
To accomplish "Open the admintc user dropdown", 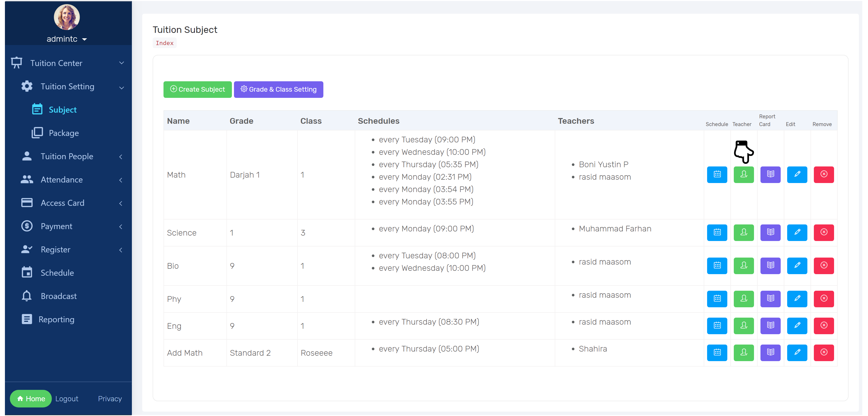I will coord(67,39).
